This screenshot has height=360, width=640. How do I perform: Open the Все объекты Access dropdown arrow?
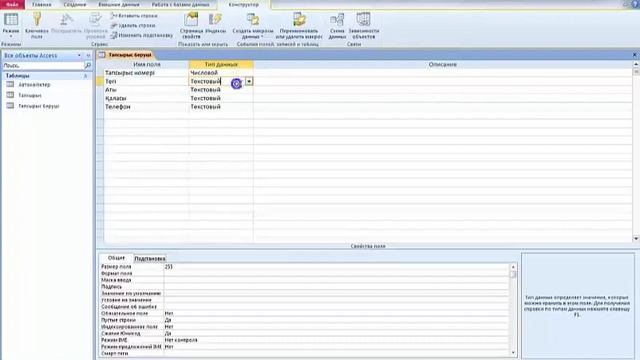pos(79,56)
